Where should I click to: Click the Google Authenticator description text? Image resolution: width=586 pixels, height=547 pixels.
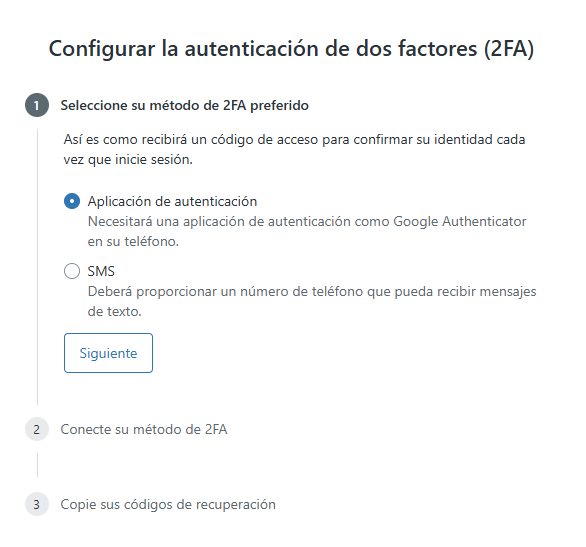pyautogui.click(x=307, y=231)
